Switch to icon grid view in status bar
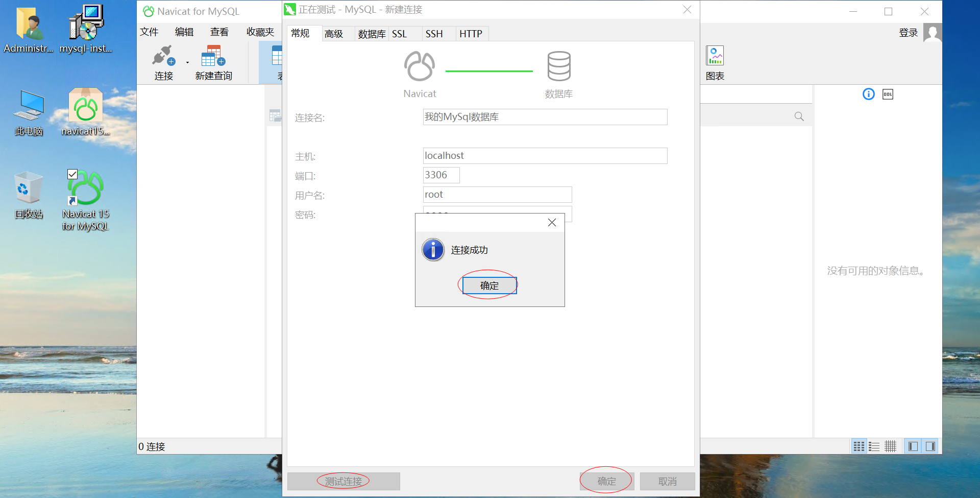 [859, 446]
